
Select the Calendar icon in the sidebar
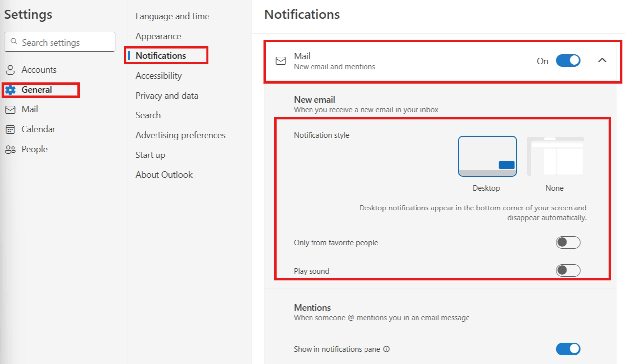10,129
